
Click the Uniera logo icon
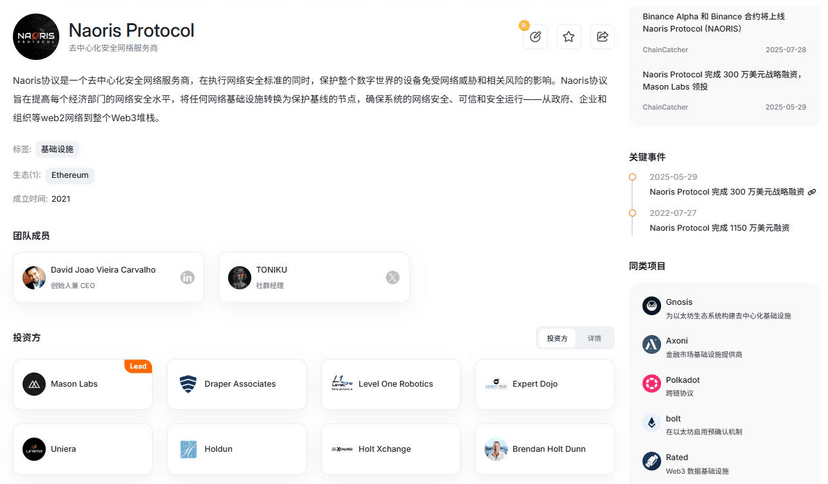point(34,449)
